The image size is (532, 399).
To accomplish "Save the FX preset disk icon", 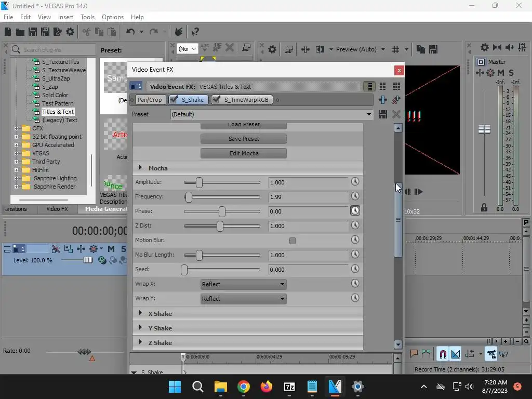I will tap(383, 114).
